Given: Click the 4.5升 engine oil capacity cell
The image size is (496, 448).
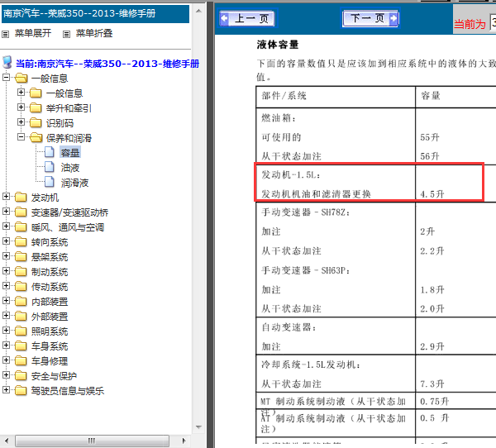Looking at the screenshot, I should pyautogui.click(x=432, y=194).
